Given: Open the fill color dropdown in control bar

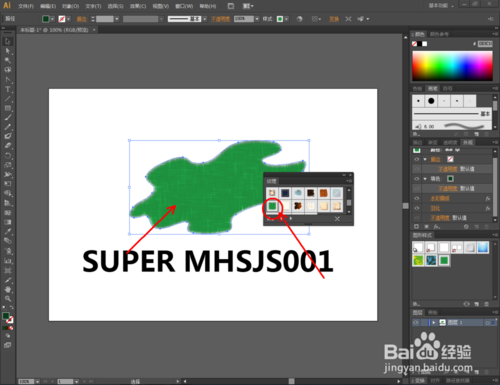Looking at the screenshot, I should (52, 19).
